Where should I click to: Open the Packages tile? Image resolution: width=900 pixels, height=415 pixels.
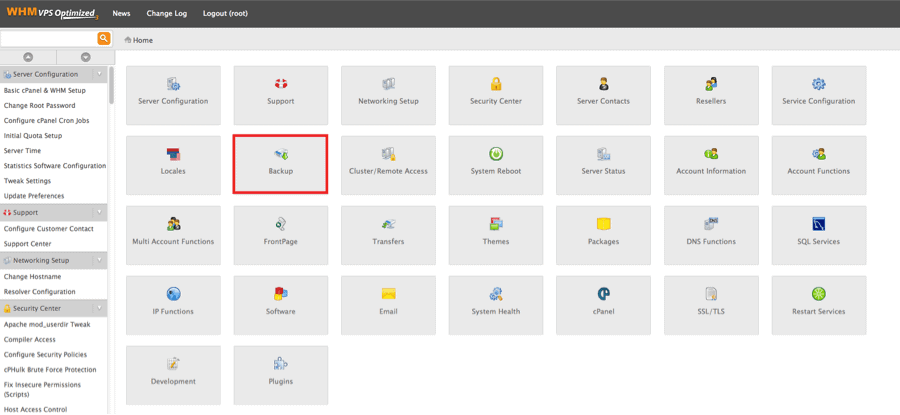(x=603, y=235)
